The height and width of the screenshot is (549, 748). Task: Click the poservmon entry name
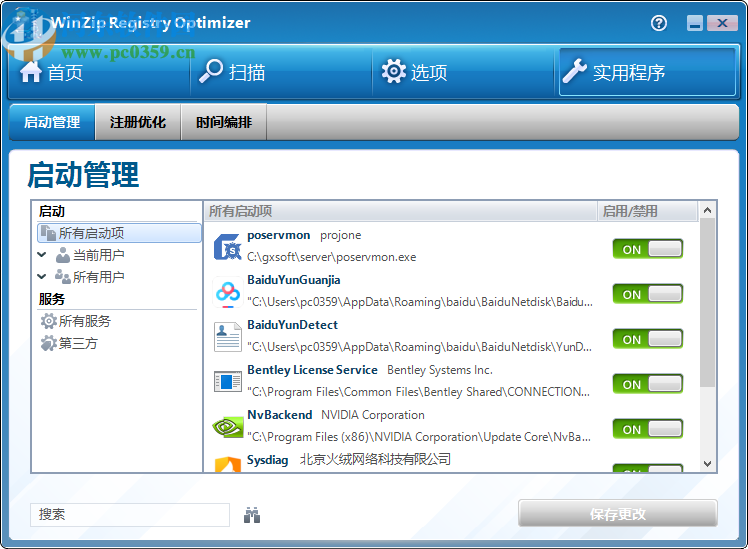[x=279, y=235]
